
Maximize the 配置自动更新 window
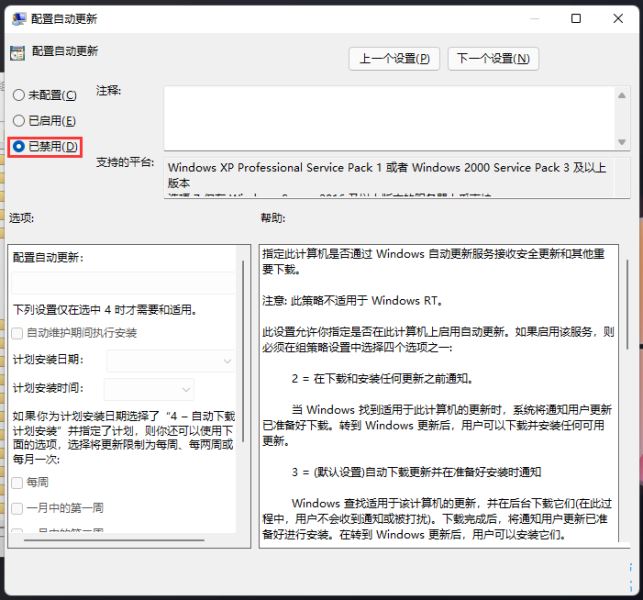pos(576,18)
